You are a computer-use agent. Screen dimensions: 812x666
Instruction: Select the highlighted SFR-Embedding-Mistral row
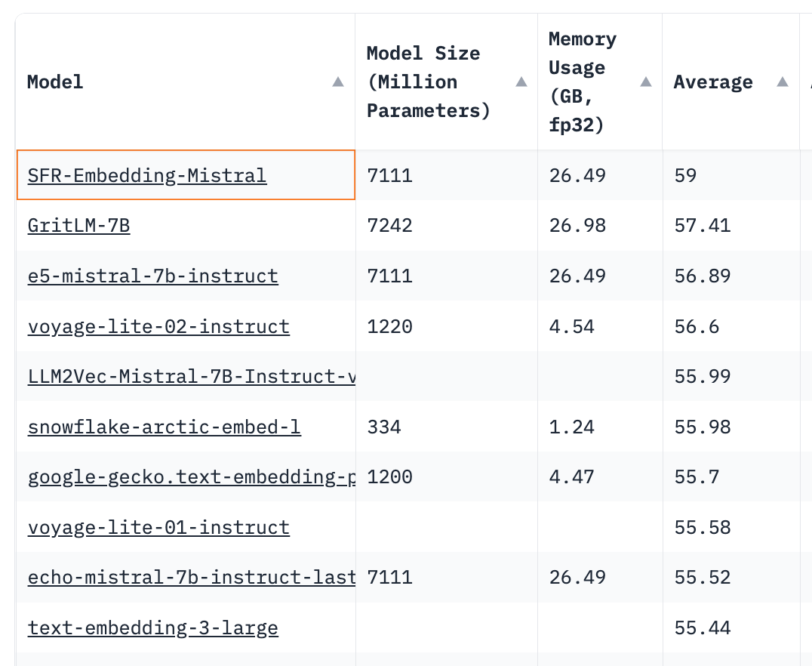click(146, 175)
